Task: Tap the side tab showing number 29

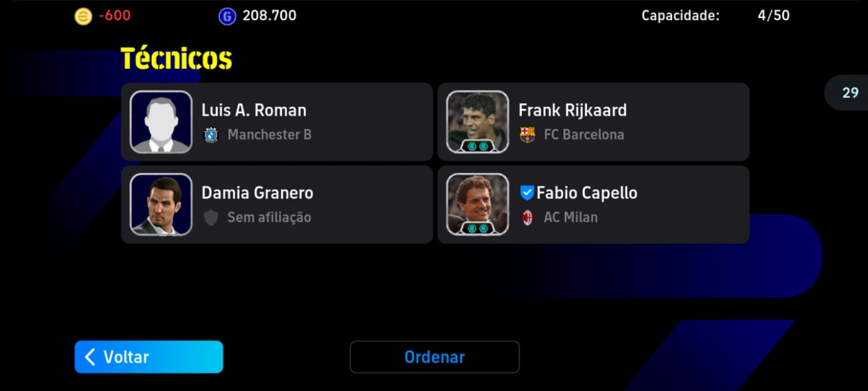Action: [x=847, y=93]
